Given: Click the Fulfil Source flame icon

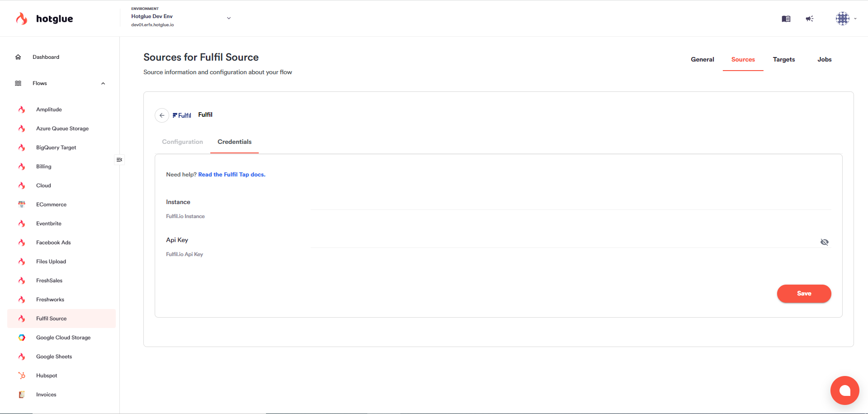Looking at the screenshot, I should (22, 319).
